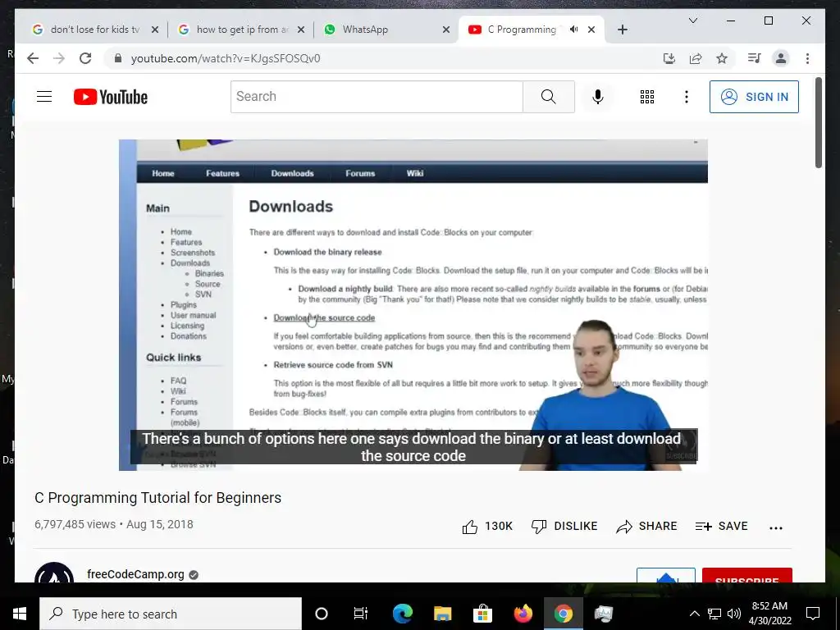This screenshot has width=840, height=630.
Task: Click the taskbar search box
Action: (171, 614)
